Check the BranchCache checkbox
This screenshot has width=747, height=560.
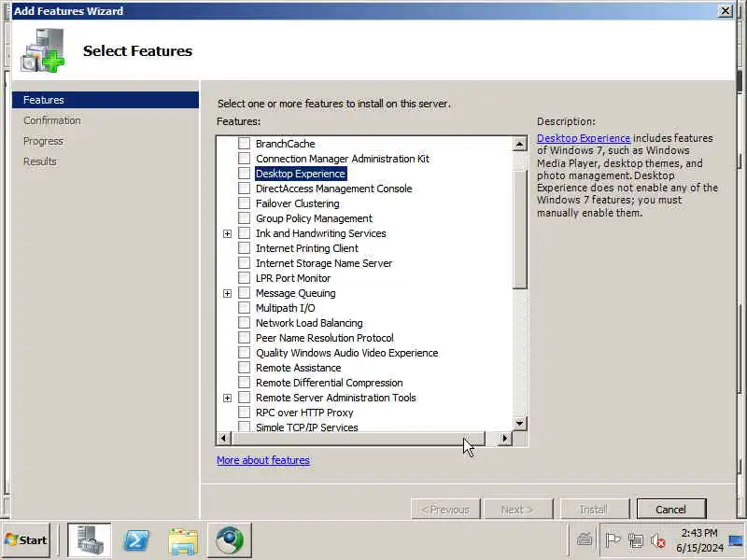(244, 143)
